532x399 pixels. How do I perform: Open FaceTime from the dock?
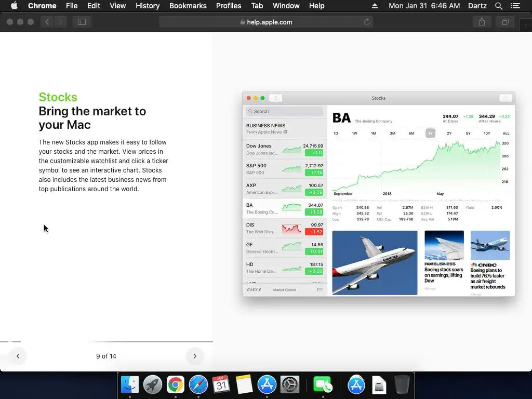coord(323,385)
